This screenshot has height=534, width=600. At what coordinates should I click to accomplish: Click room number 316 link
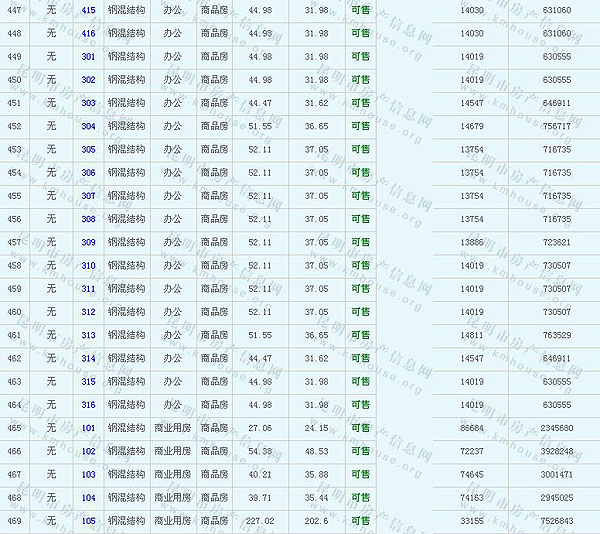(89, 405)
